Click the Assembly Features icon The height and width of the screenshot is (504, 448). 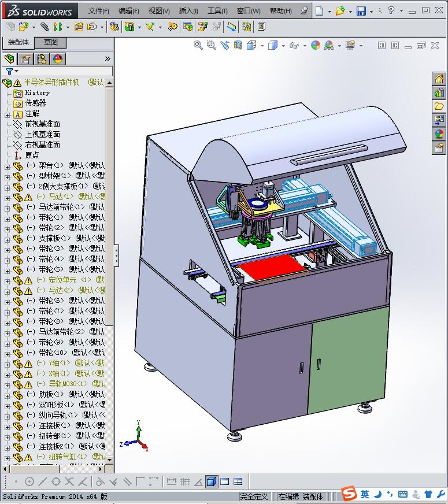coord(129,27)
